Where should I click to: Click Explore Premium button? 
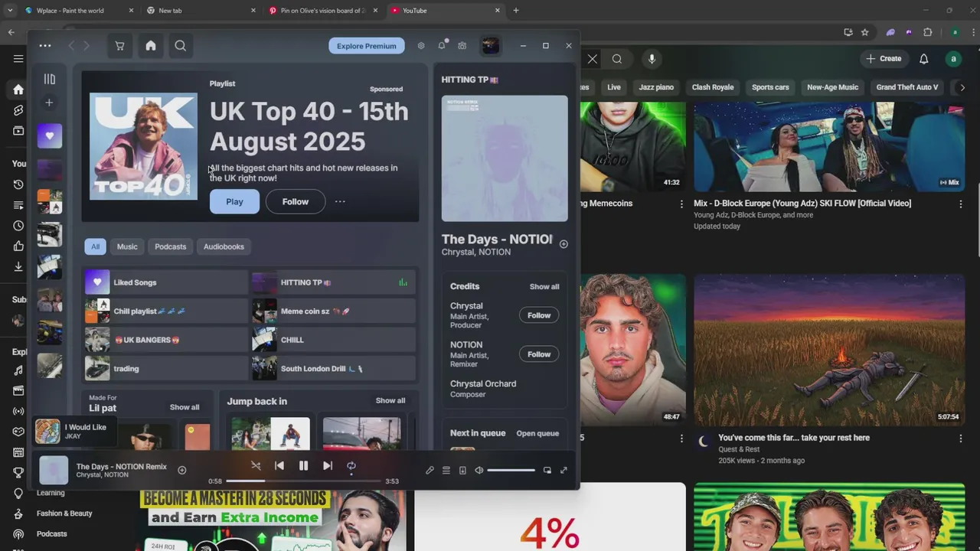click(367, 46)
